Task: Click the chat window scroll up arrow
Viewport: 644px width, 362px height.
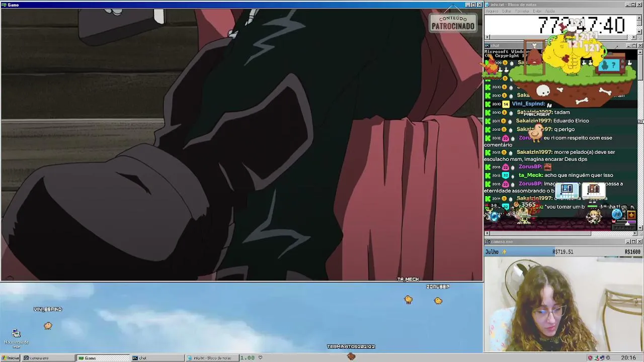Action: [x=640, y=51]
